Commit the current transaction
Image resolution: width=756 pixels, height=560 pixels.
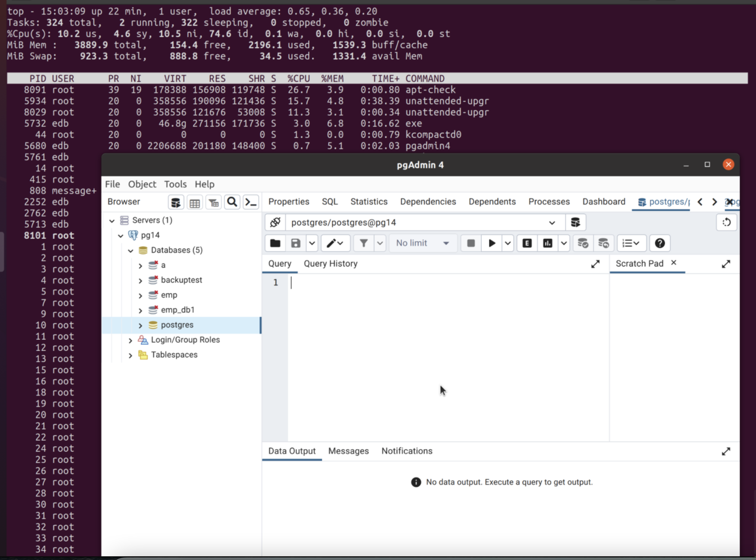[x=583, y=243]
